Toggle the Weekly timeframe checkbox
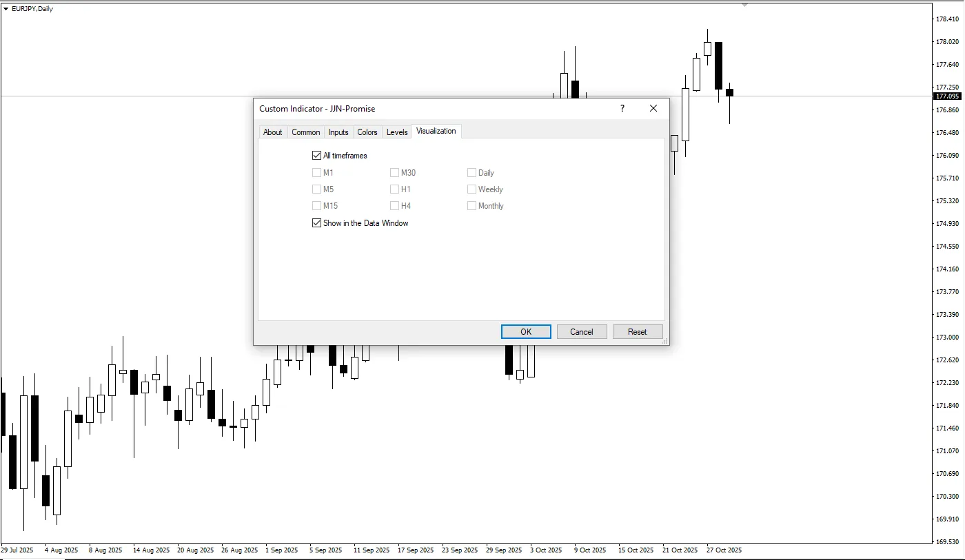The image size is (965, 560). (472, 189)
